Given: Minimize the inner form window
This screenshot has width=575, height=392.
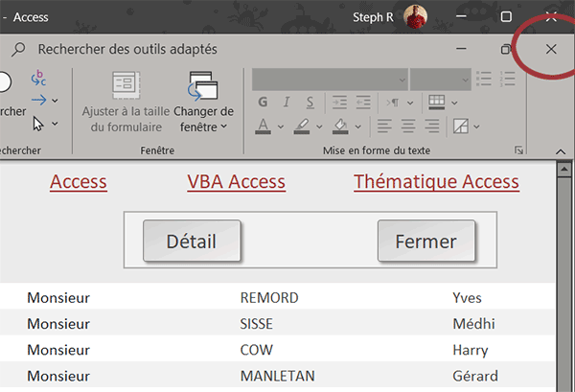Looking at the screenshot, I should coord(461,49).
